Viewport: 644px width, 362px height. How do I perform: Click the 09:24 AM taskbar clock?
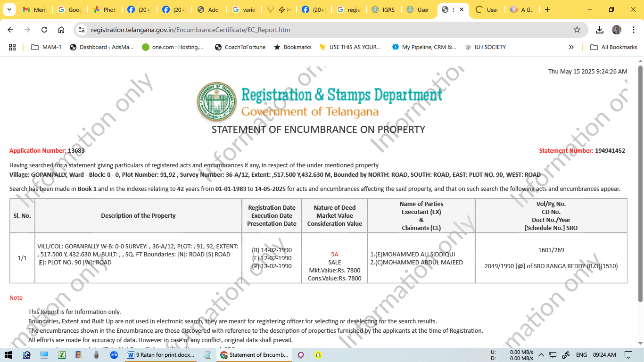click(604, 355)
